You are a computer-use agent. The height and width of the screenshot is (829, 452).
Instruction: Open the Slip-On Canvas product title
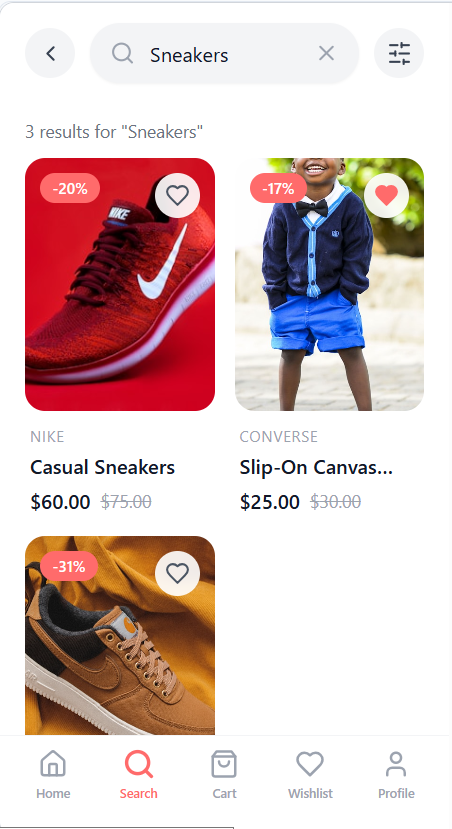(316, 467)
